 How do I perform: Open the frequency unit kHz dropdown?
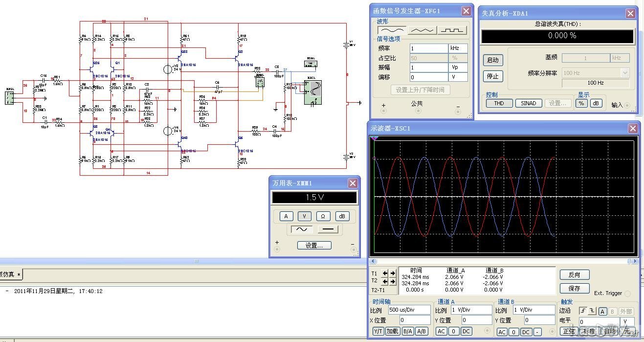point(458,48)
